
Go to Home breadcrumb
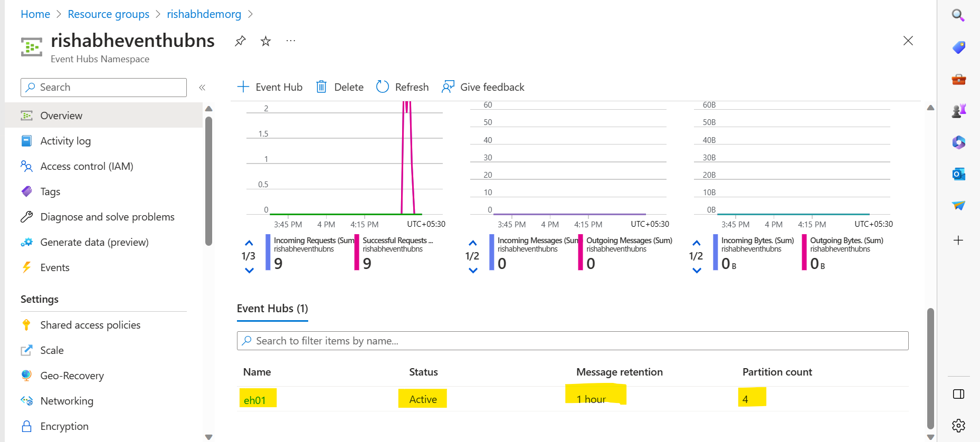[35, 14]
